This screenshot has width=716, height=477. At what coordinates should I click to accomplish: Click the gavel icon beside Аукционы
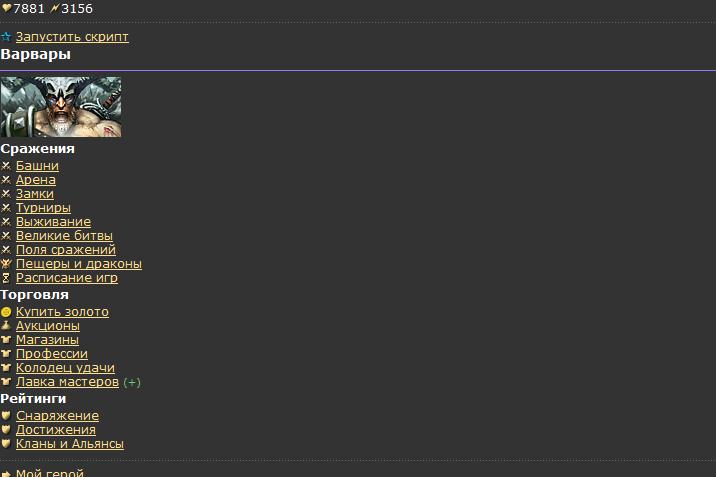(x=6, y=326)
